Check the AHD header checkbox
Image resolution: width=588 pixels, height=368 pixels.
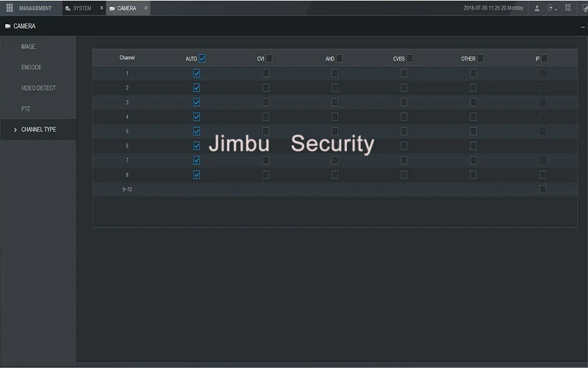click(x=339, y=58)
